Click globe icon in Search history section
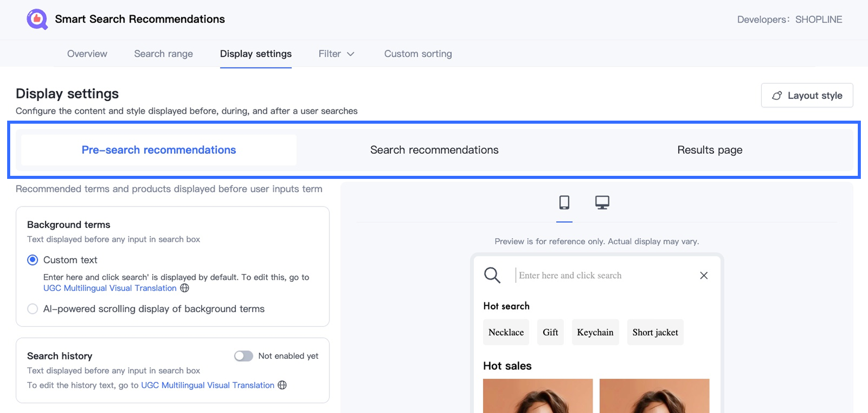868x413 pixels. (282, 385)
